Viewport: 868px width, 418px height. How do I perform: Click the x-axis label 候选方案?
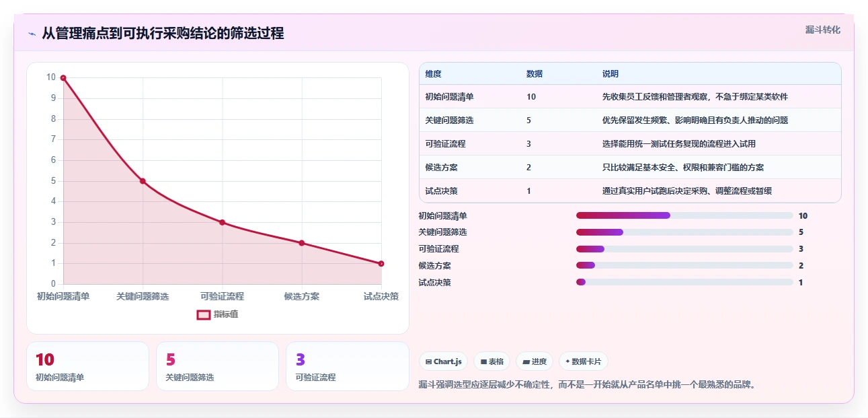point(302,296)
